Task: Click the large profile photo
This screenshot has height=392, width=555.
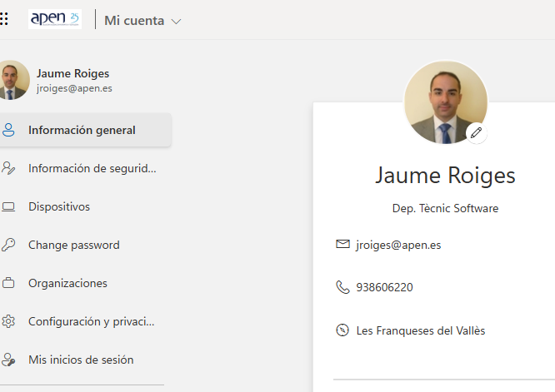Action: [x=446, y=102]
